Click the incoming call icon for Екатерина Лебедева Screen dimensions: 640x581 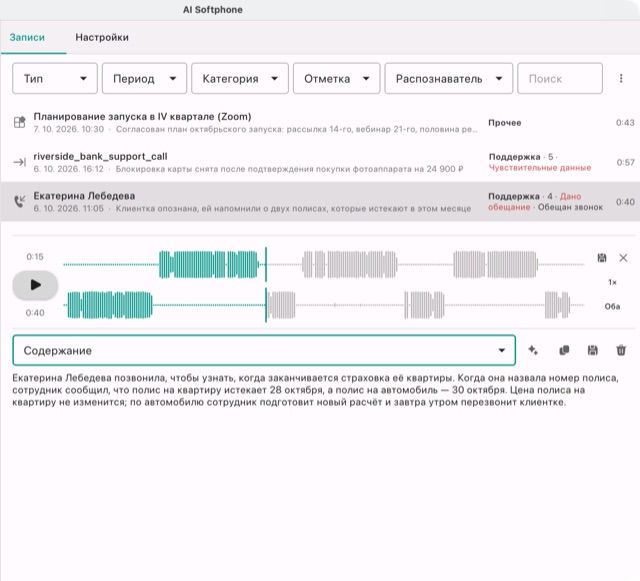[20, 201]
